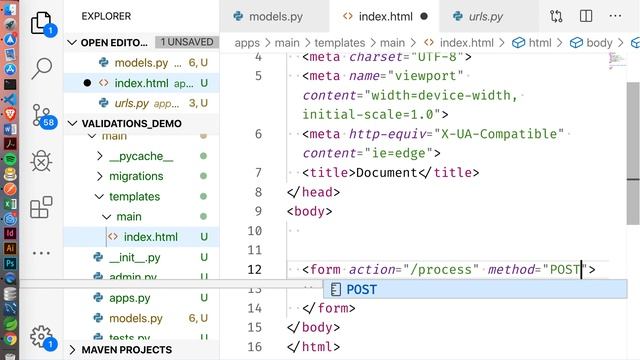Select models.py in Open Editors list

point(142,62)
